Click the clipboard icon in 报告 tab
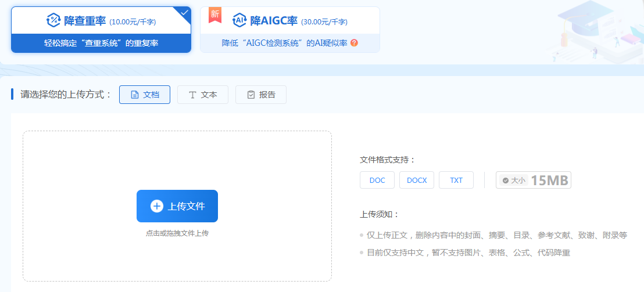Screen dimensions: 644x292 click(251, 95)
